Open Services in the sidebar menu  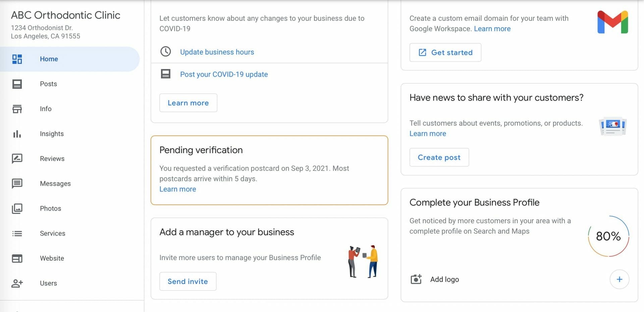pyautogui.click(x=52, y=233)
